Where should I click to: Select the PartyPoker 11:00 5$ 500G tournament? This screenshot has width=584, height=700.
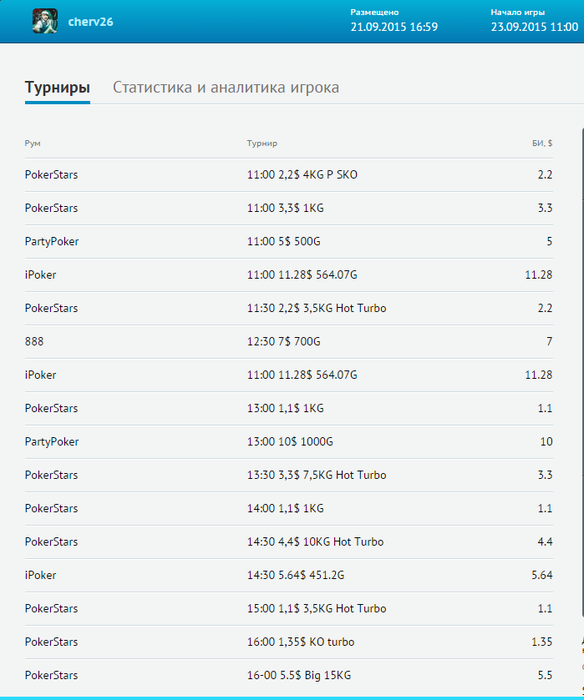tap(288, 242)
